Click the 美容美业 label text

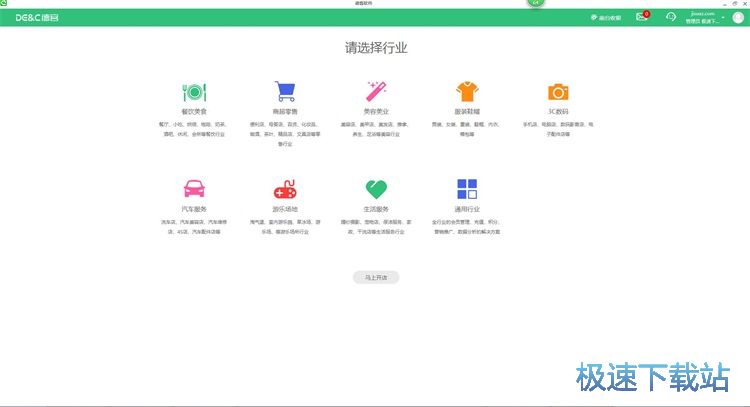click(x=376, y=111)
